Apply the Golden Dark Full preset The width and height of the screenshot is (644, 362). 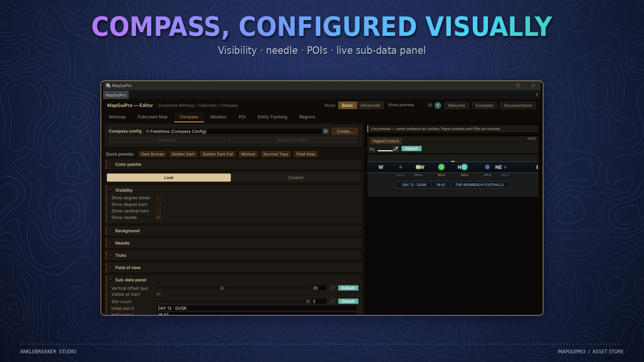(218, 154)
